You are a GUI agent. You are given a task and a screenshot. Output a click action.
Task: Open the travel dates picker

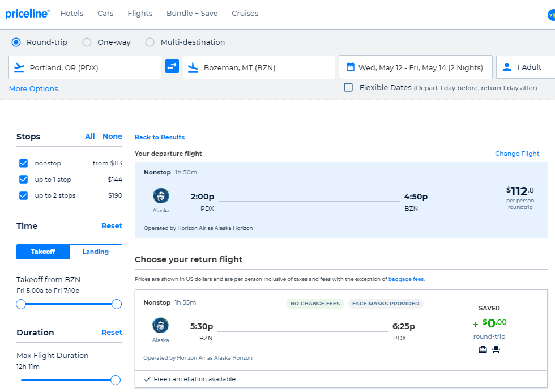point(416,67)
